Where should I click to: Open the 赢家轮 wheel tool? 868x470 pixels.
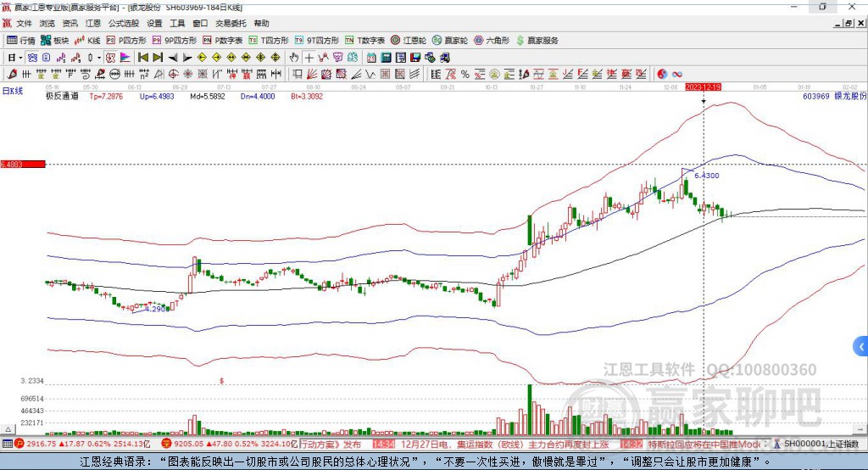coord(450,41)
